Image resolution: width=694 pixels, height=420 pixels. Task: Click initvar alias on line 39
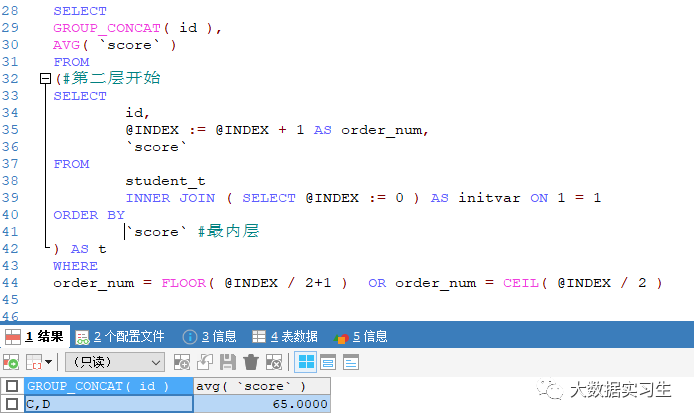[x=489, y=198]
